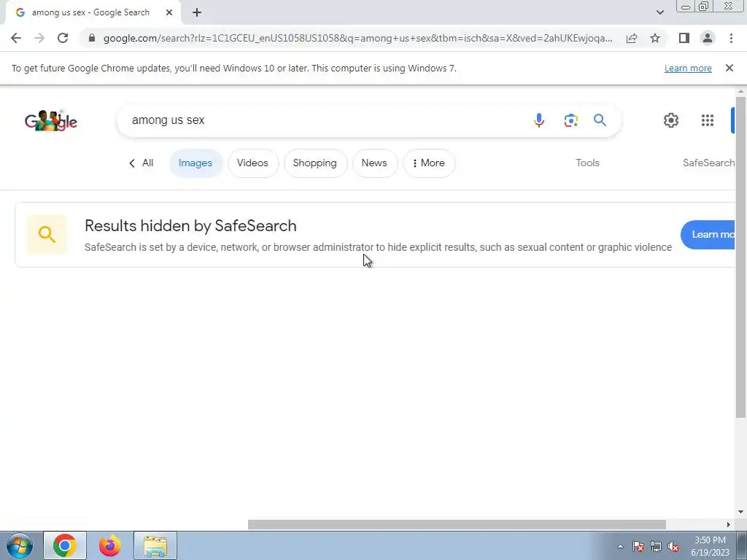The height and width of the screenshot is (560, 747).
Task: Open the Chrome profile avatar icon
Action: (708, 38)
